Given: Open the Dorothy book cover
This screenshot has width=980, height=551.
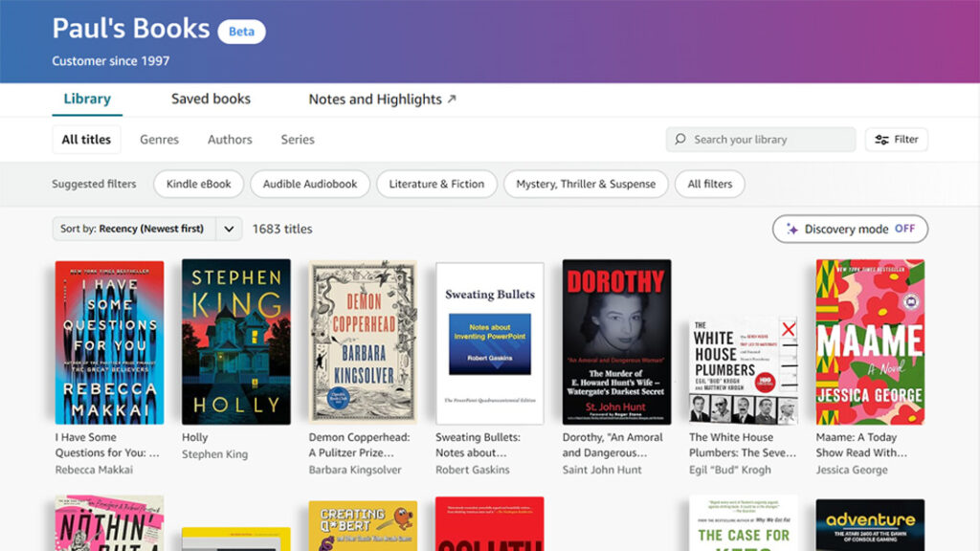Looking at the screenshot, I should tap(616, 342).
